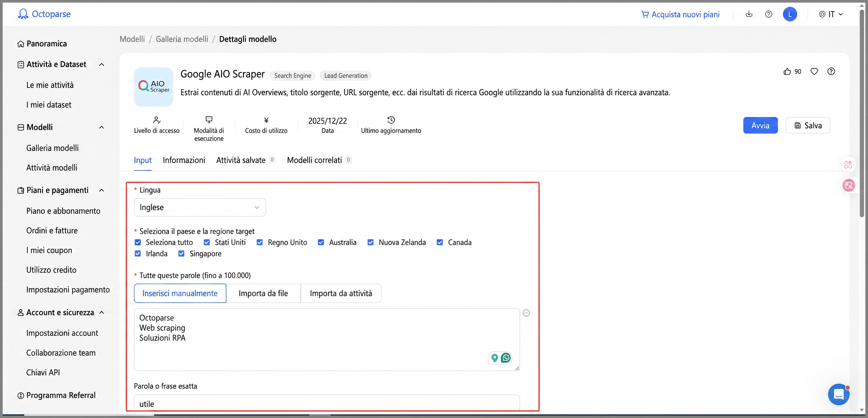This screenshot has width=868, height=418.
Task: Open the chat support bubble
Action: point(839,394)
